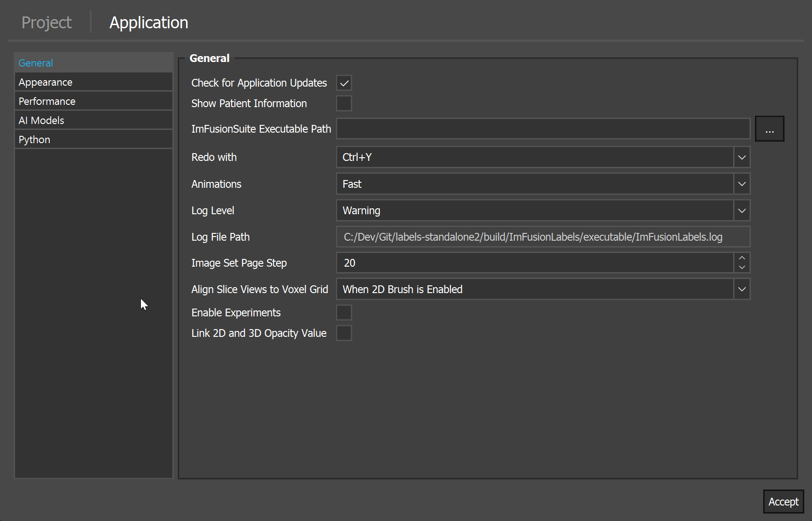Select General in the settings list

point(93,63)
